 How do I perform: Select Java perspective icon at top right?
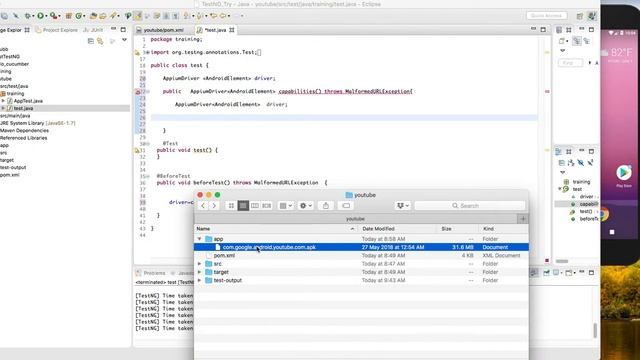591,16
